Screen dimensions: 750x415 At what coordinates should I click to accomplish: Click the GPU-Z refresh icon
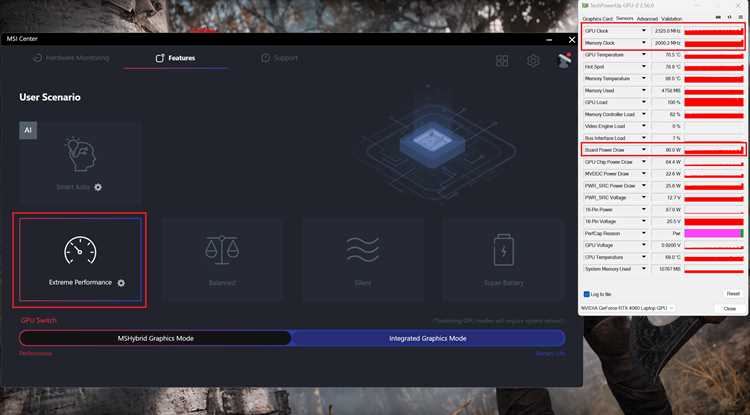click(x=729, y=18)
